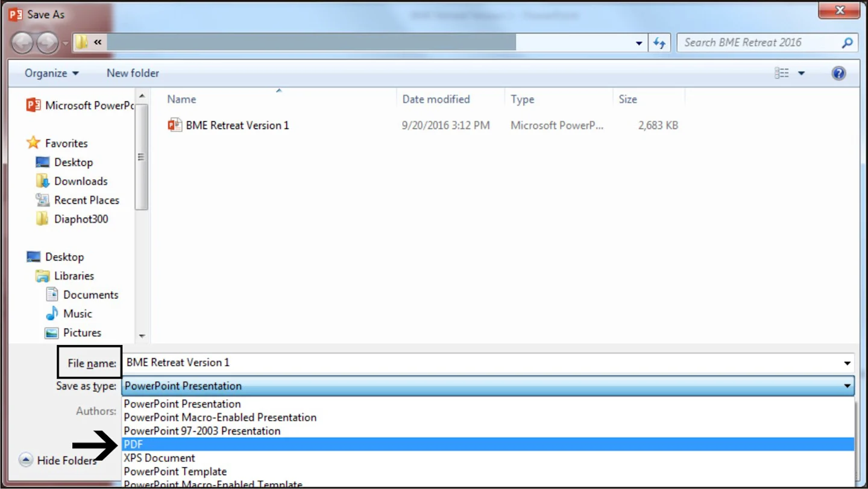This screenshot has height=489, width=868.
Task: Close the Save As dialog
Action: (841, 10)
